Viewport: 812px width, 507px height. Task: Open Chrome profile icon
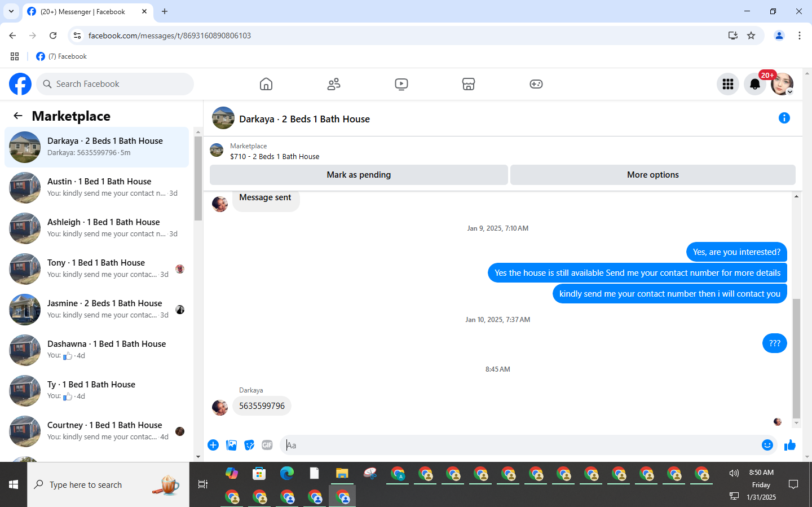779,36
